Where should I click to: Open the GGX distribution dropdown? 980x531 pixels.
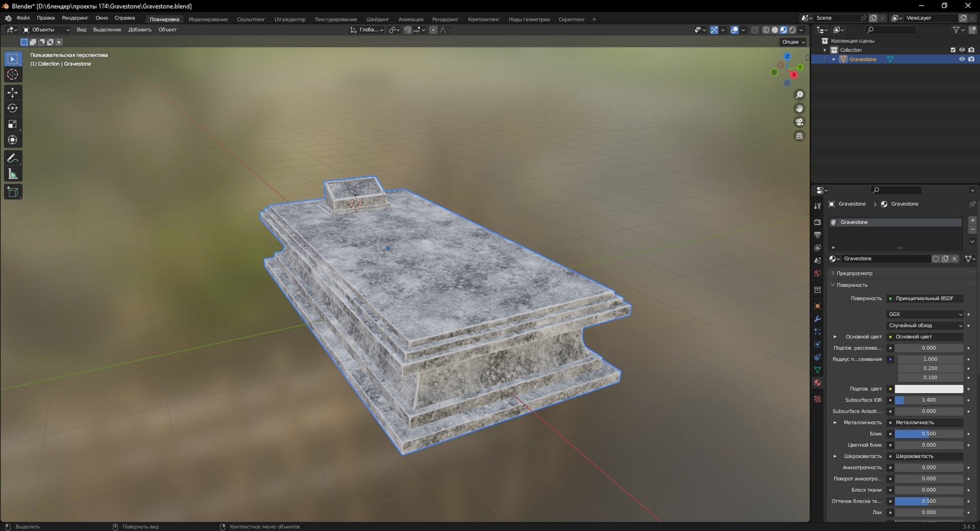(925, 314)
